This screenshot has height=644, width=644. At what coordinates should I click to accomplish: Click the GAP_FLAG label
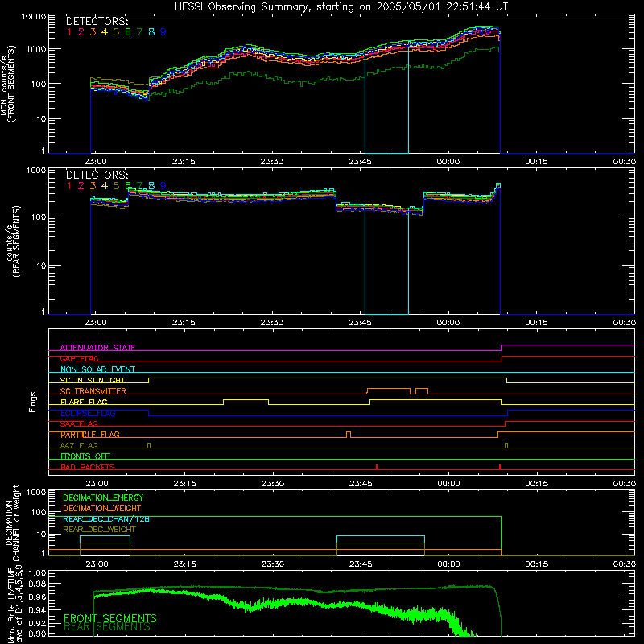click(79, 359)
